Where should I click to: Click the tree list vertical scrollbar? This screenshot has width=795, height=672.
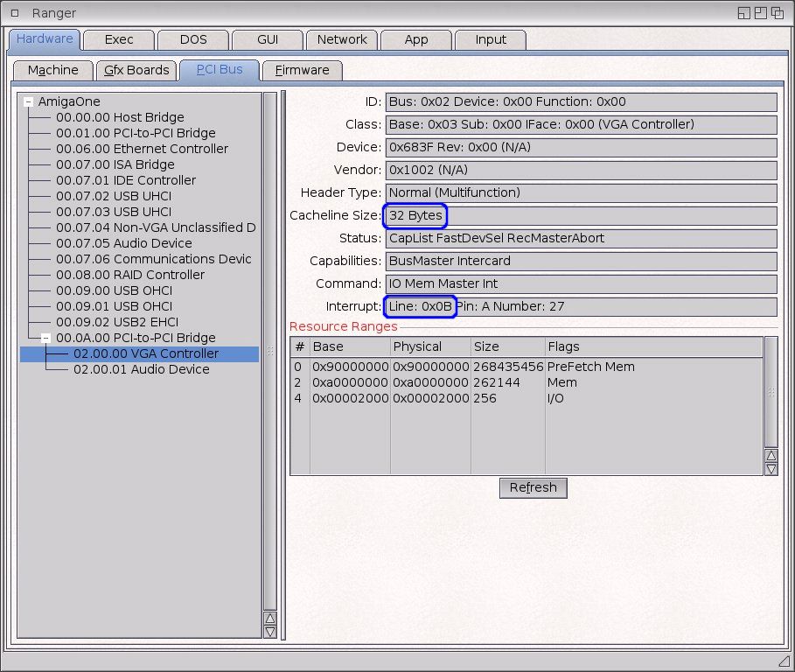coord(270,351)
